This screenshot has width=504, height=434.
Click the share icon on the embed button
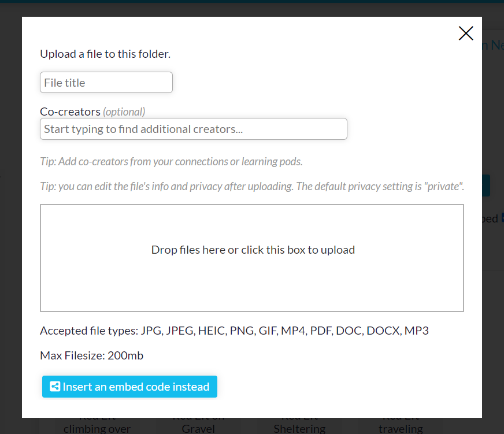point(55,387)
